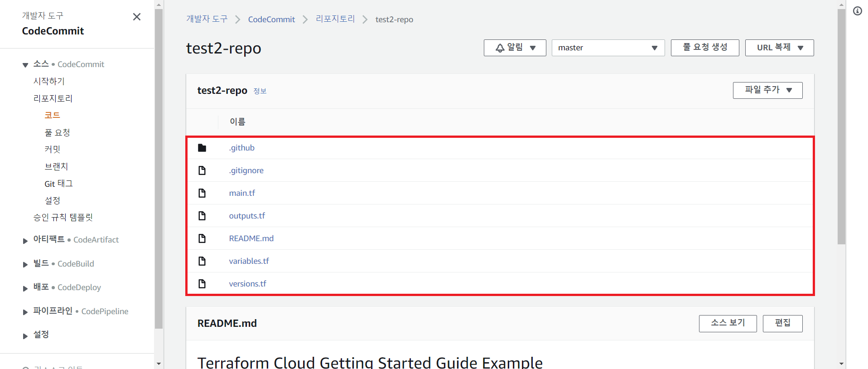The height and width of the screenshot is (369, 868).
Task: Open the versions.tf file link
Action: [247, 284]
